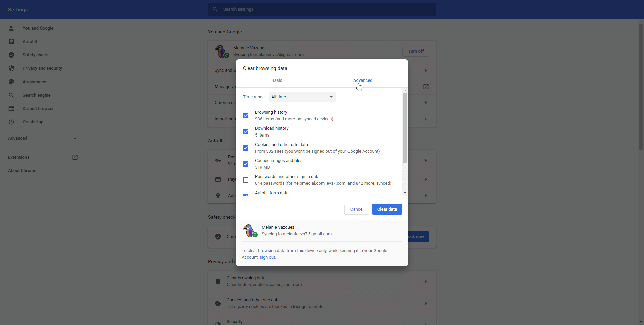Viewport: 644px width, 325px height.
Task: Open the Time range dropdown set to All time
Action: [x=302, y=97]
